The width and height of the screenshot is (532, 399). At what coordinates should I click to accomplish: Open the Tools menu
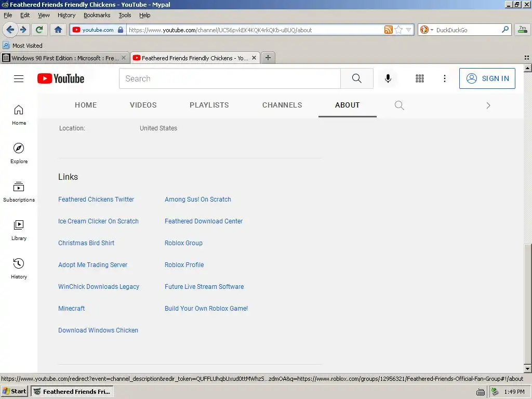(x=125, y=15)
